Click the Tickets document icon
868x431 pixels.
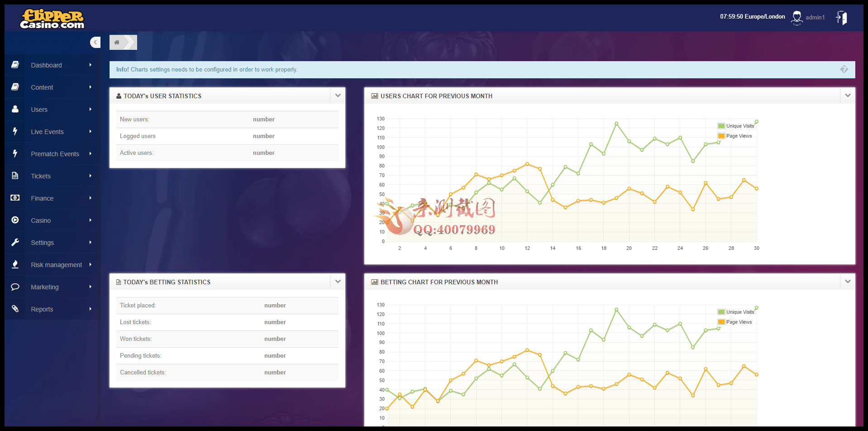click(15, 176)
